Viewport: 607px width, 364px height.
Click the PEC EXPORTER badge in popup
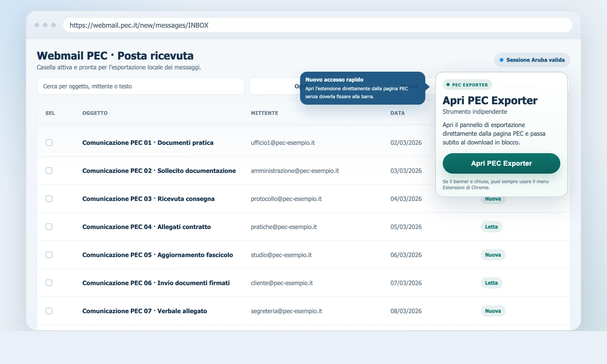(x=467, y=85)
